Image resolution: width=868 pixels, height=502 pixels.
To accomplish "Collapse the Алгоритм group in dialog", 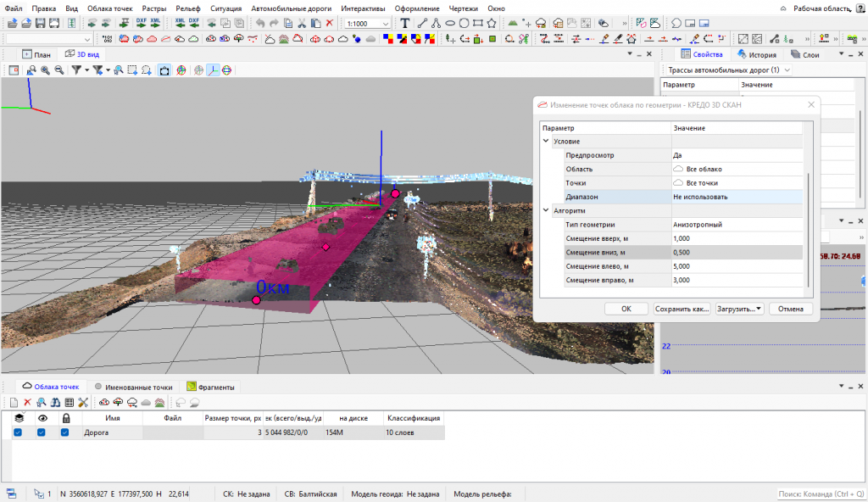I will click(547, 210).
